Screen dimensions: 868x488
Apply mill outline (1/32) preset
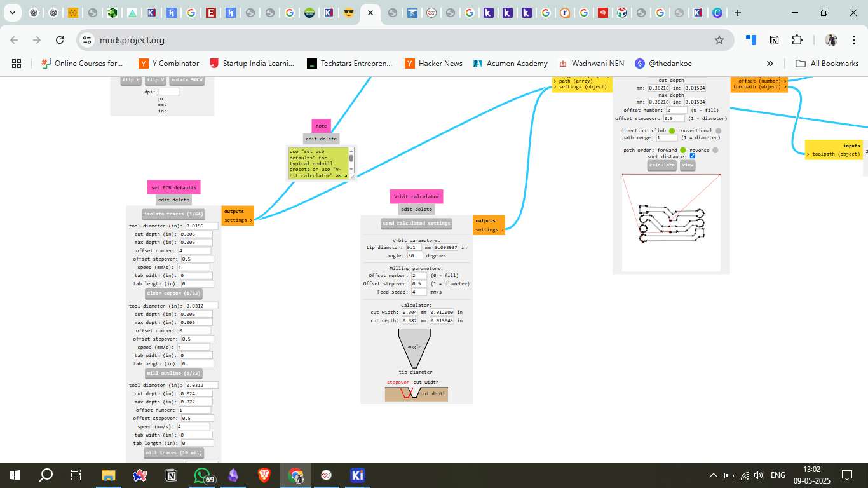173,373
